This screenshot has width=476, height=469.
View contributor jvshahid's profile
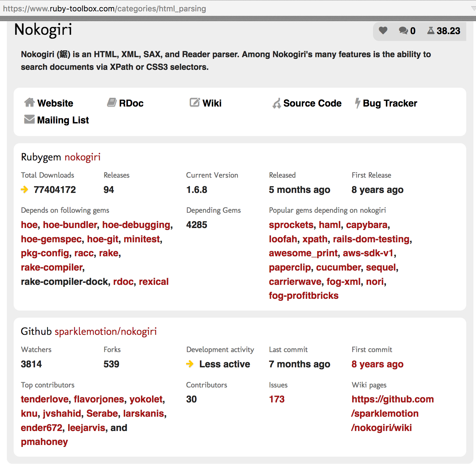62,414
